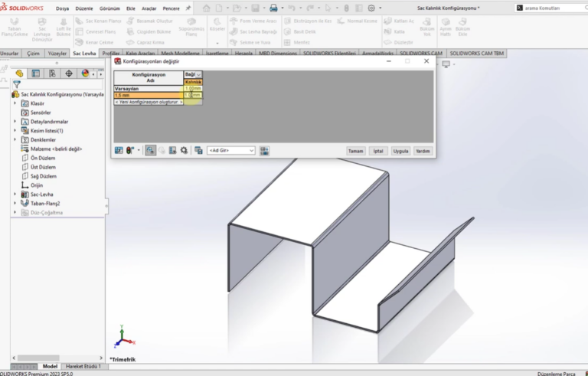Open the FeatureManager design tree tab
The height and width of the screenshot is (376, 588).
pyautogui.click(x=20, y=74)
